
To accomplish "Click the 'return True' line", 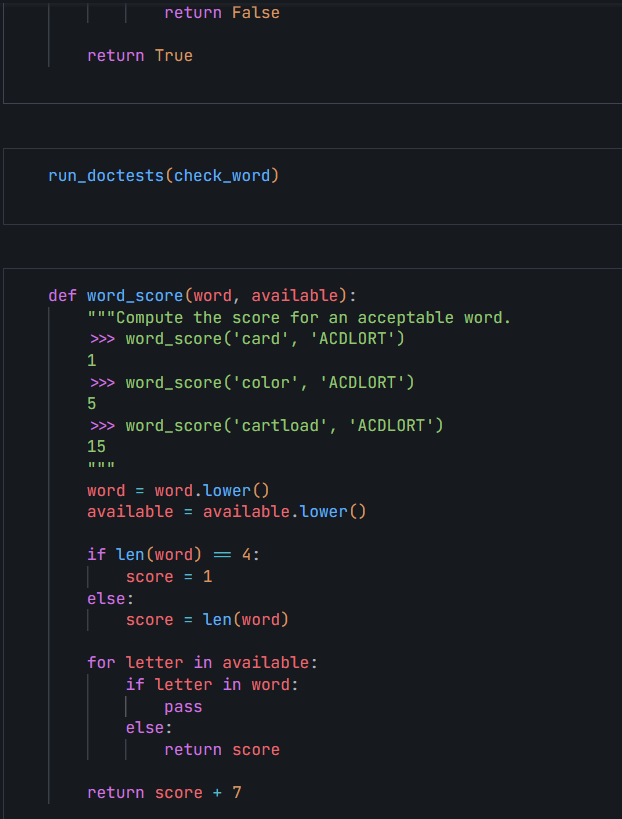I will coord(140,55).
